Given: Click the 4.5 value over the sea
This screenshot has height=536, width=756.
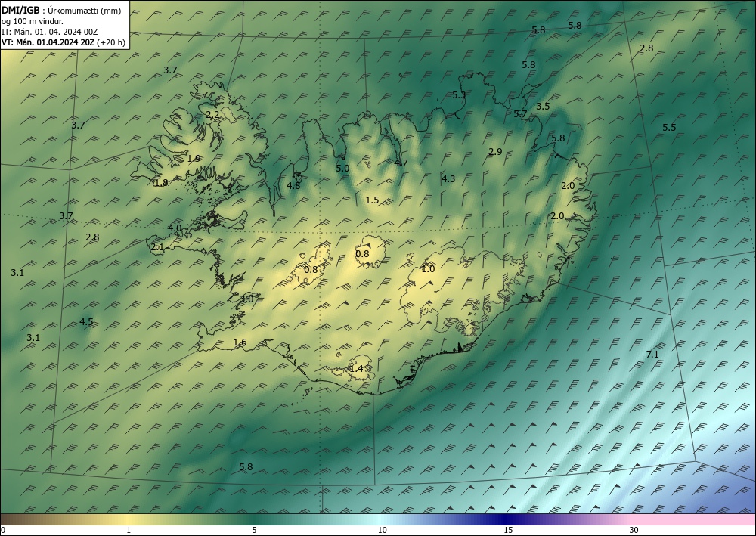Looking at the screenshot, I should (x=86, y=322).
